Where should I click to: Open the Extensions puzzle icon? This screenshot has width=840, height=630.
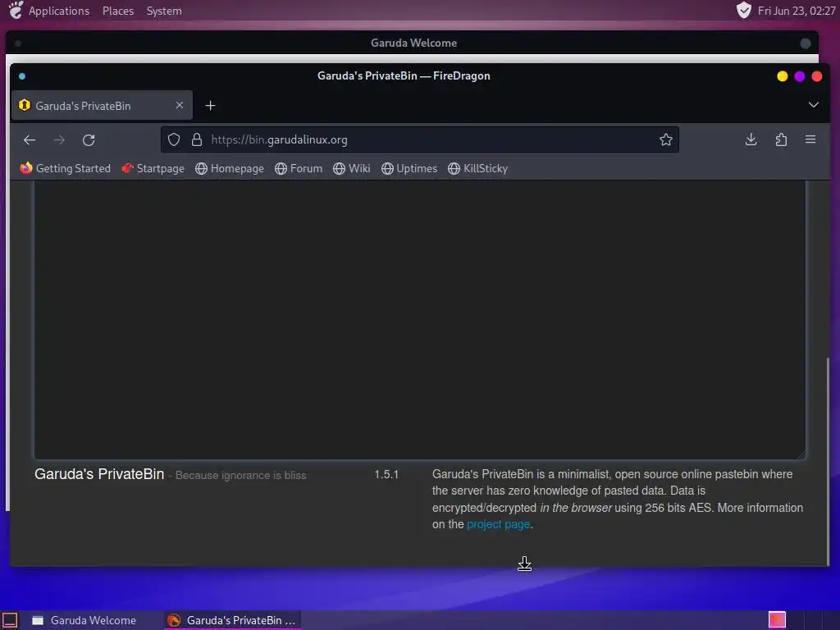point(781,139)
